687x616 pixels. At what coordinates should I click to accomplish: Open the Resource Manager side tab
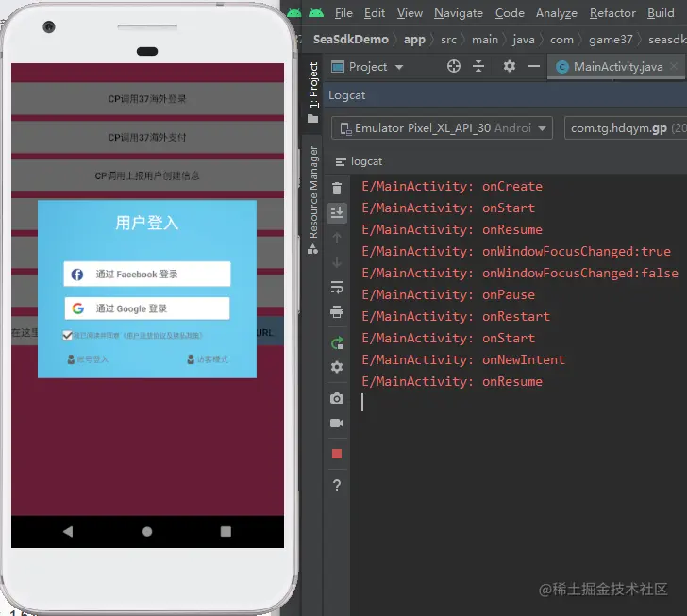click(313, 200)
